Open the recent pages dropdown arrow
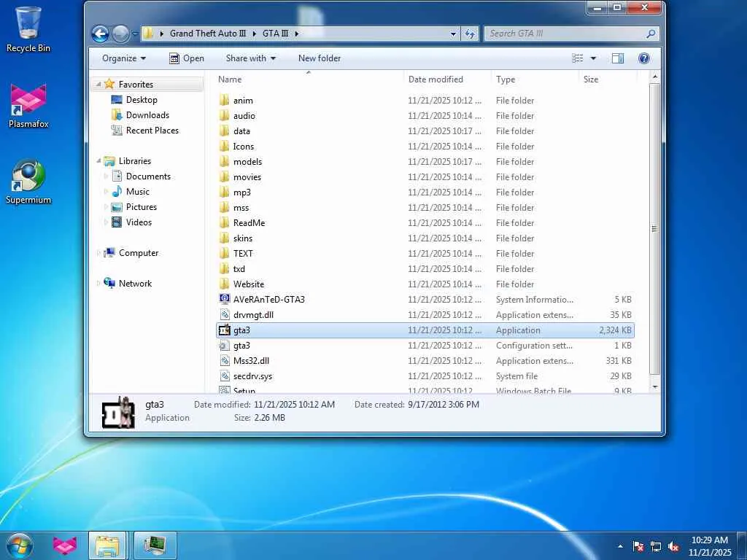Viewport: 747px width, 560px height. 135,34
